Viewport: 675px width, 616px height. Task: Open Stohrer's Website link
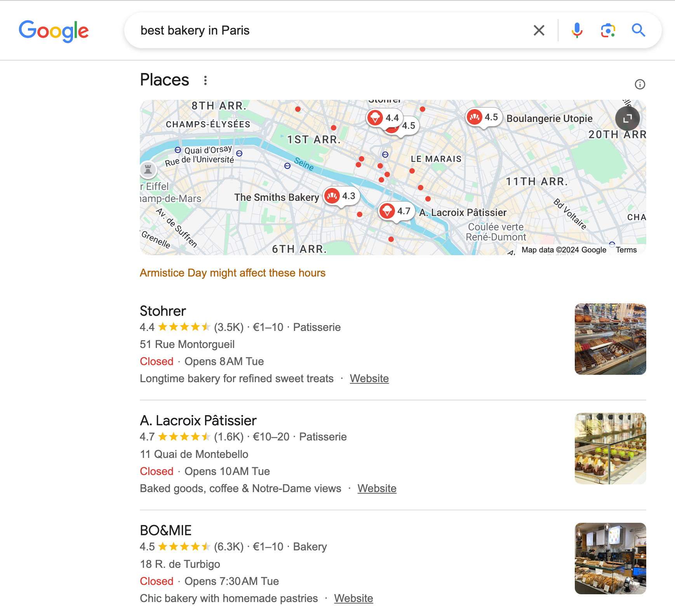pos(369,378)
